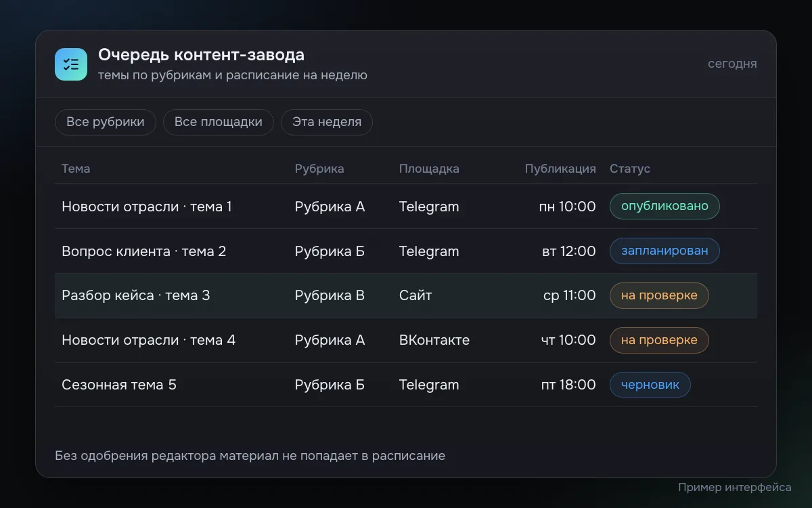The width and height of the screenshot is (812, 508).
Task: Open the "Эта неделя" filter
Action: click(327, 122)
